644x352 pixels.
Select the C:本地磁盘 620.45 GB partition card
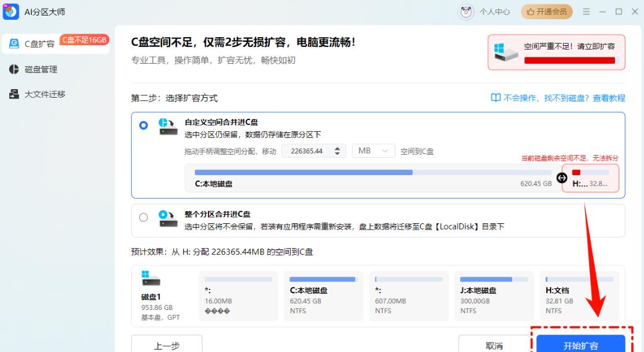click(324, 296)
